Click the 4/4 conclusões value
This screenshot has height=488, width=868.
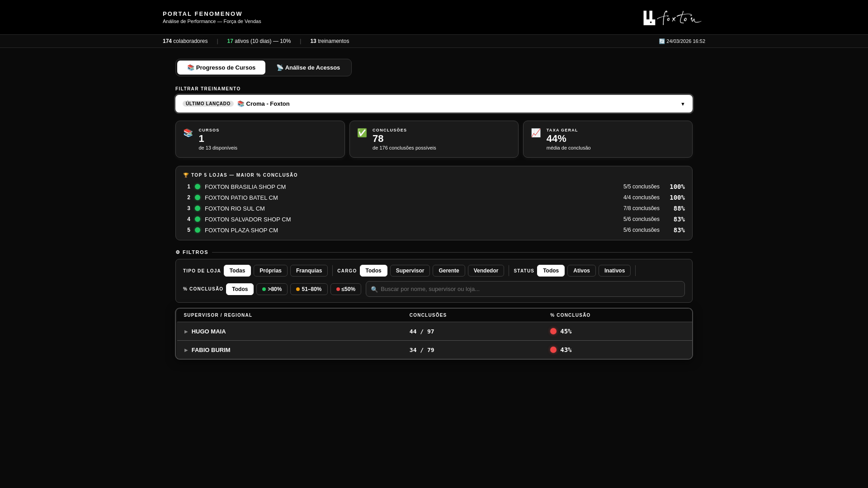(x=642, y=197)
